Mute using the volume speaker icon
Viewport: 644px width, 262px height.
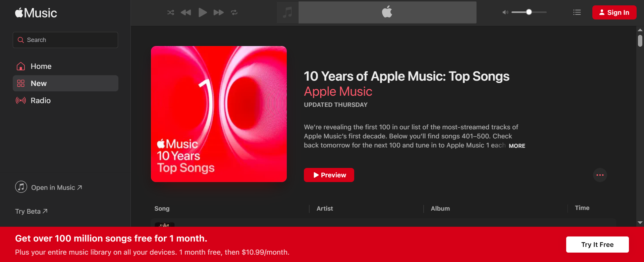(505, 12)
